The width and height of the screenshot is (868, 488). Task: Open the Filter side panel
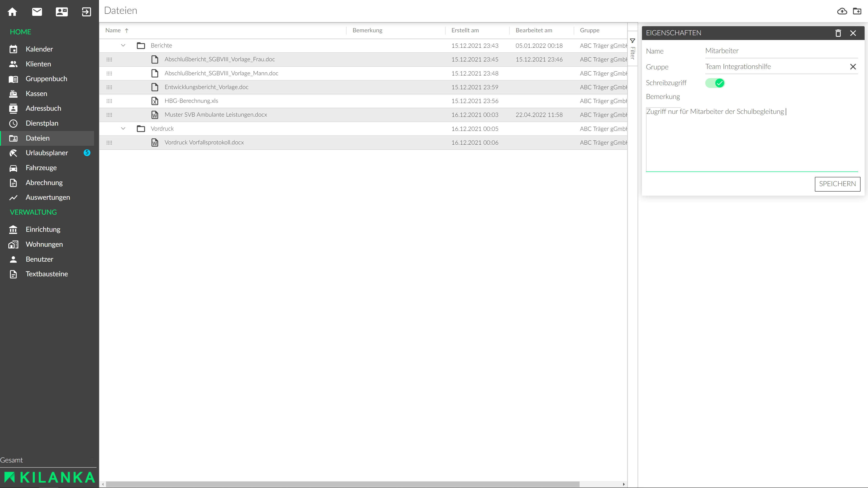click(x=632, y=49)
